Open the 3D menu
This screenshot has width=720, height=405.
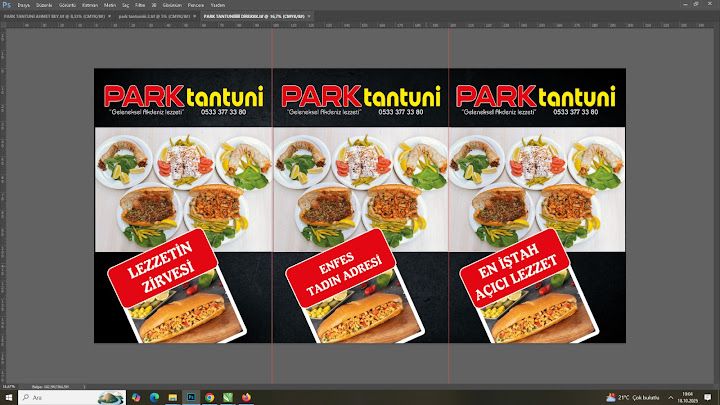[154, 5]
